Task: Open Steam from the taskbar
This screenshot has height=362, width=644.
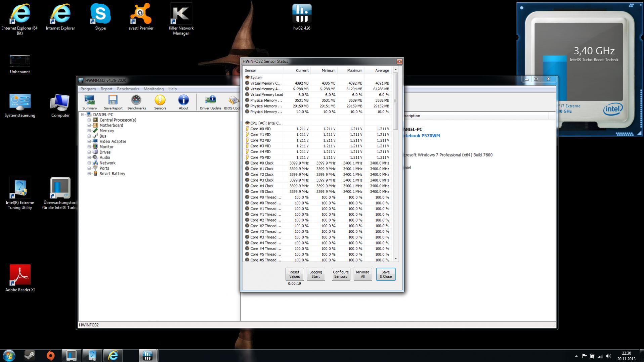Action: tap(30, 355)
